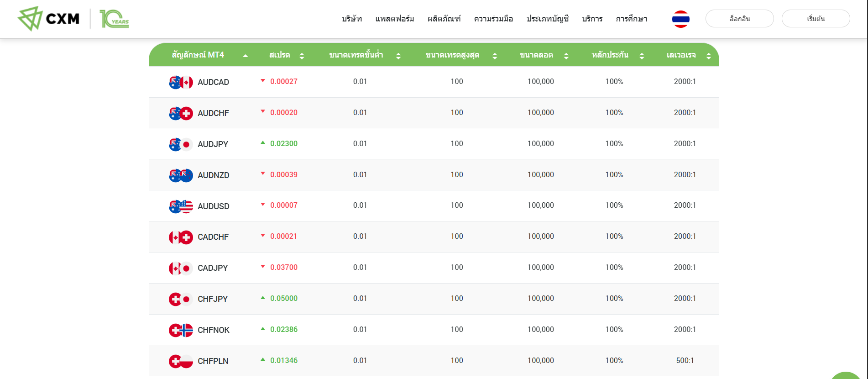Sort by เลเวอเรจ column arrows
The width and height of the screenshot is (868, 379).
click(x=708, y=56)
